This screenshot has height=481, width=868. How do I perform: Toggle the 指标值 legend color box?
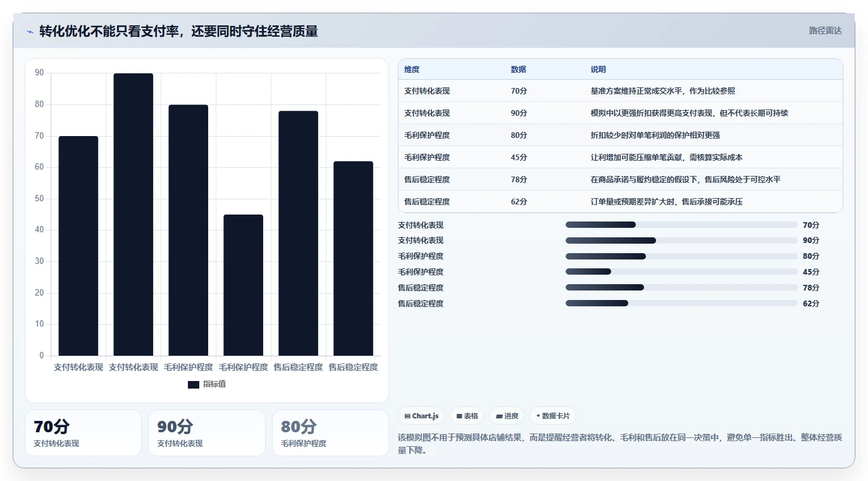[194, 384]
